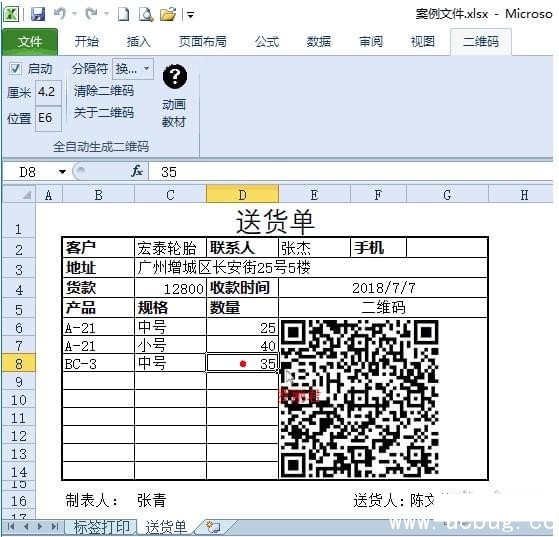Click cell containing 张青
This screenshot has height=537, width=559.
[152, 500]
